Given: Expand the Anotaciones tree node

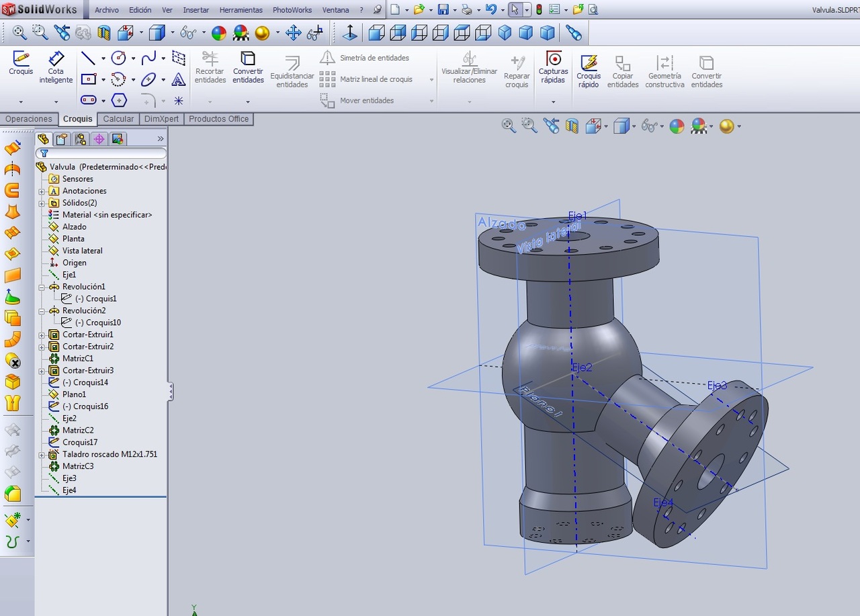Looking at the screenshot, I should (42, 191).
